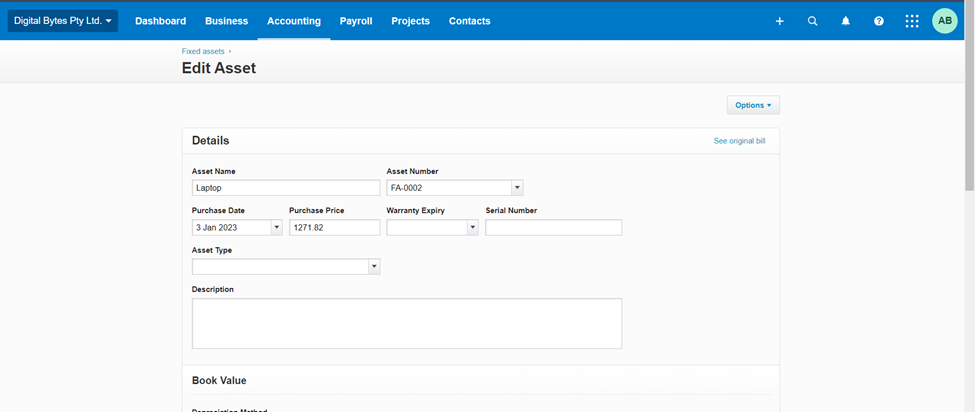
Task: Click the Asset Name text field
Action: pos(286,188)
